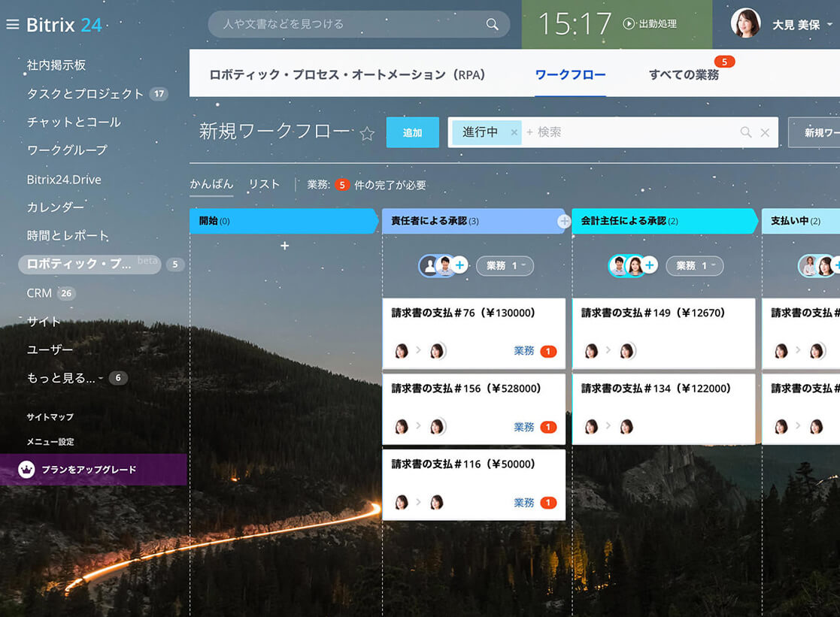The height and width of the screenshot is (617, 840).
Task: Click the crown icon on upgrade plan banner
Action: (26, 469)
